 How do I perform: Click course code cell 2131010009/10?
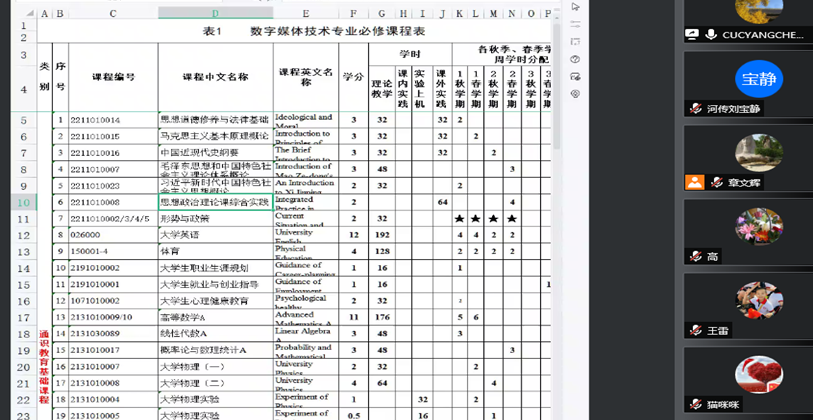(113, 317)
